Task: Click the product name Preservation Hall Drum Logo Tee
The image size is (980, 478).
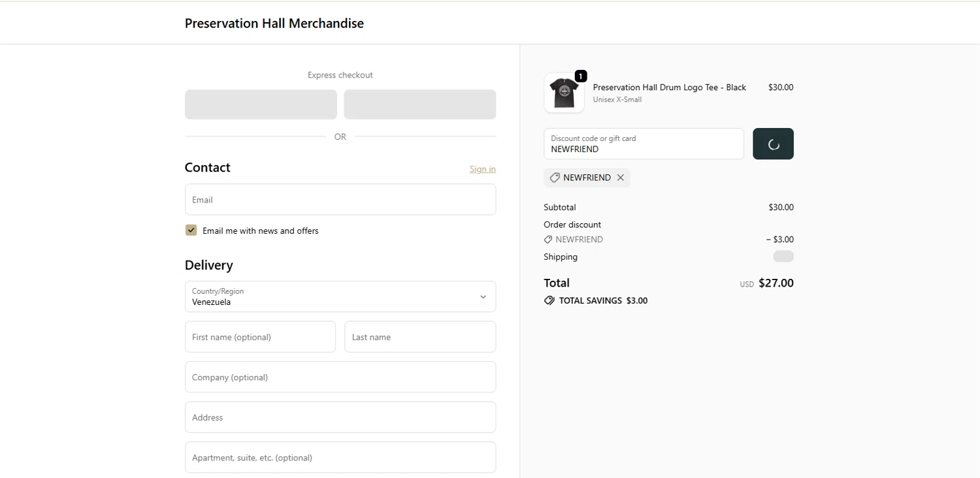Action: pos(670,88)
